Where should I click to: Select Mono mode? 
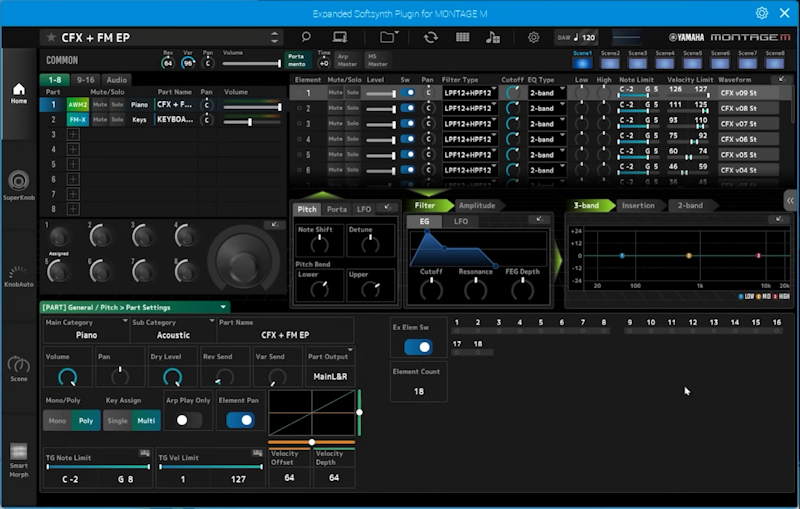(x=57, y=421)
